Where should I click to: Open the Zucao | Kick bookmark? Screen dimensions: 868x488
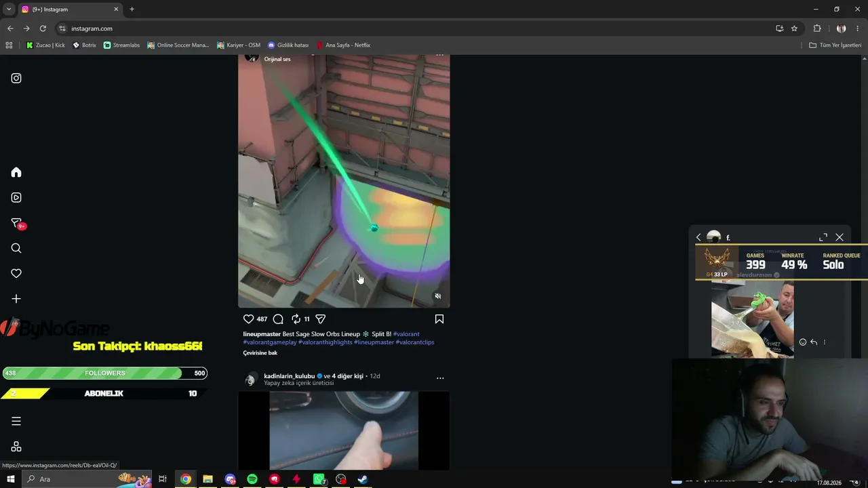coord(45,45)
